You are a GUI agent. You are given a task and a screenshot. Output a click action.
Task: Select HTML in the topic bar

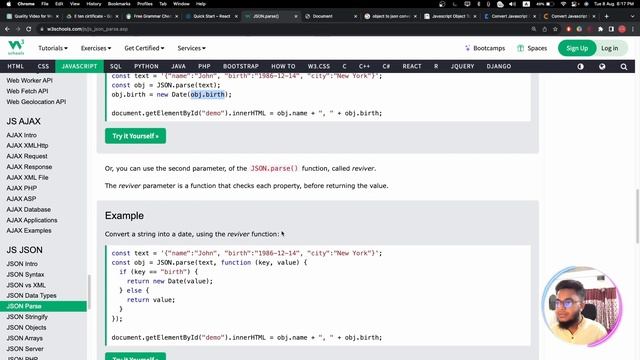click(16, 66)
